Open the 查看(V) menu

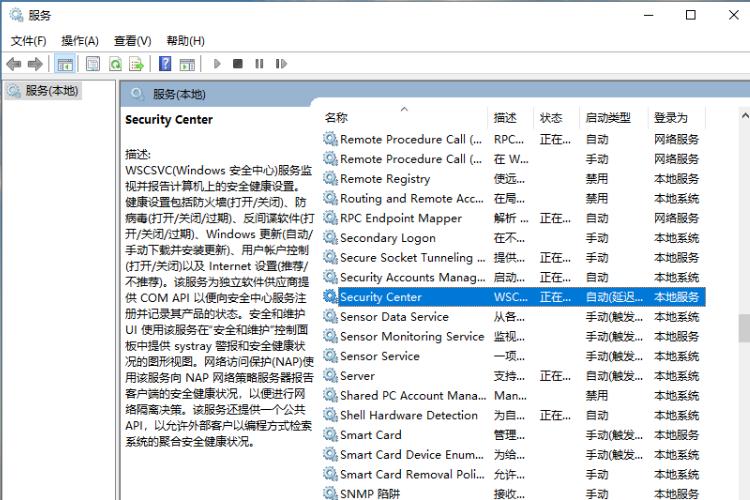pos(132,41)
